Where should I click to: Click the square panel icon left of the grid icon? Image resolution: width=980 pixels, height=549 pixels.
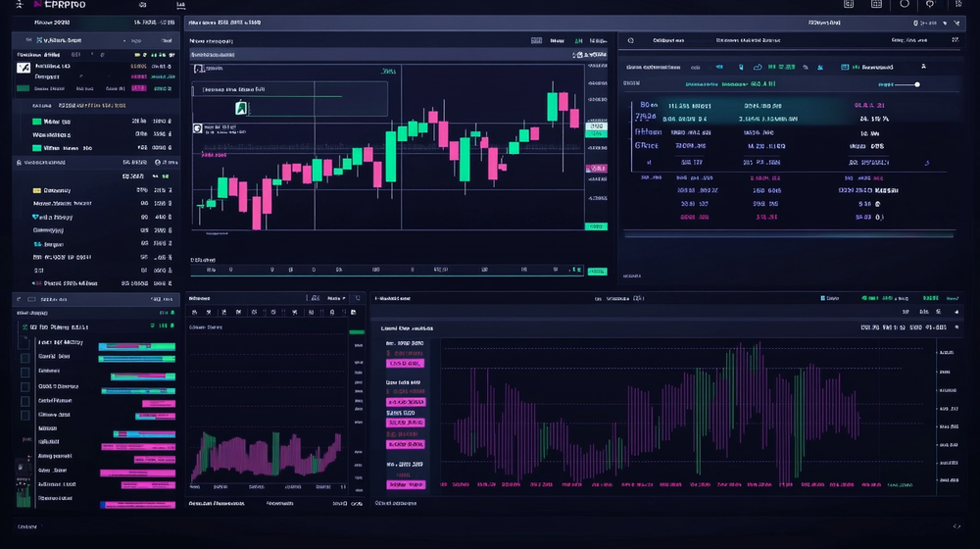849,4
